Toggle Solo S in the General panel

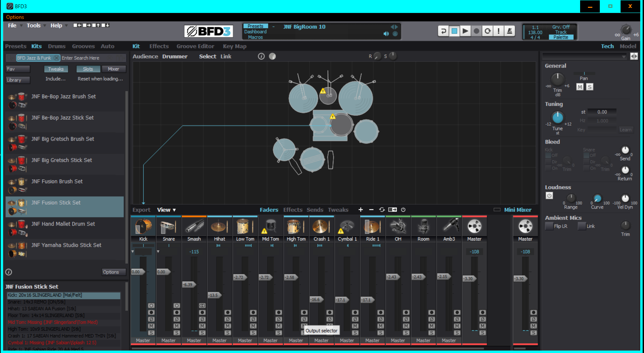(x=590, y=87)
